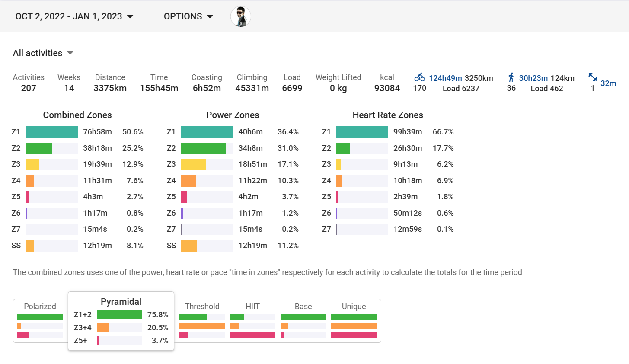Image resolution: width=629 pixels, height=364 pixels.
Task: Click the athlete profile avatar
Action: click(241, 17)
